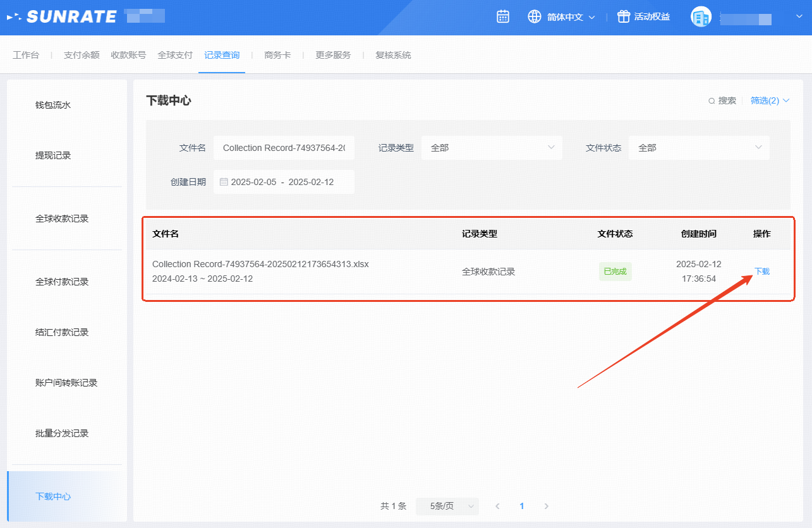This screenshot has width=812, height=528.
Task: Open the 5条/页 page size dropdown
Action: pyautogui.click(x=447, y=507)
